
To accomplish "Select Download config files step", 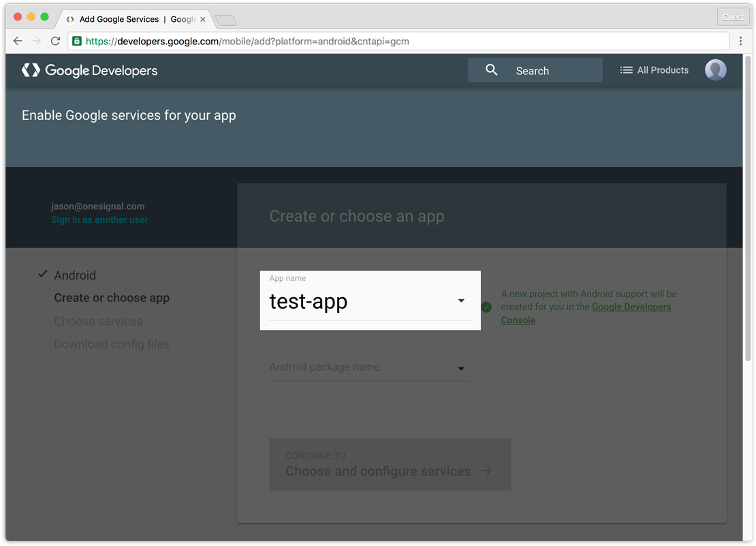I will [x=112, y=344].
